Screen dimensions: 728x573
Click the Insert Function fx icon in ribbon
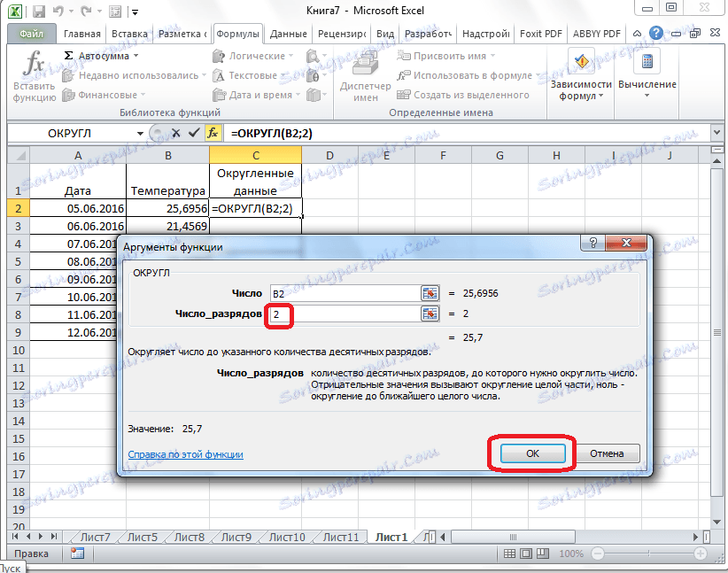[34, 63]
